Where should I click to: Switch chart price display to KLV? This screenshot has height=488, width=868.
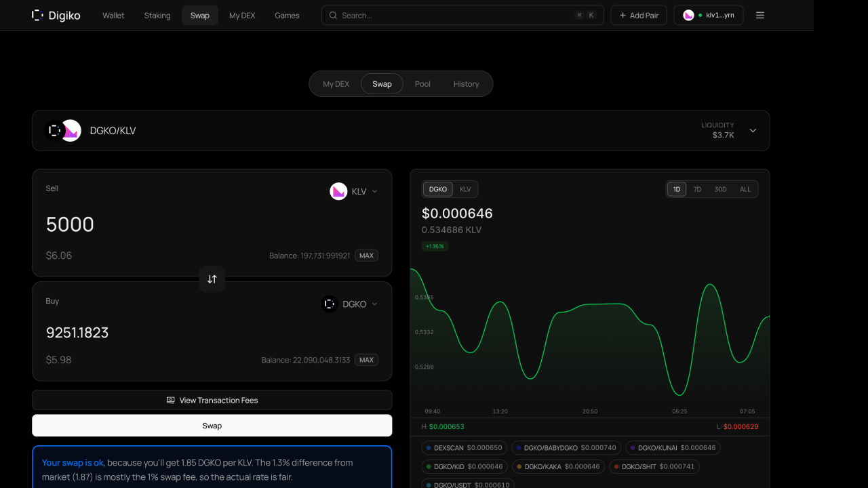(465, 189)
